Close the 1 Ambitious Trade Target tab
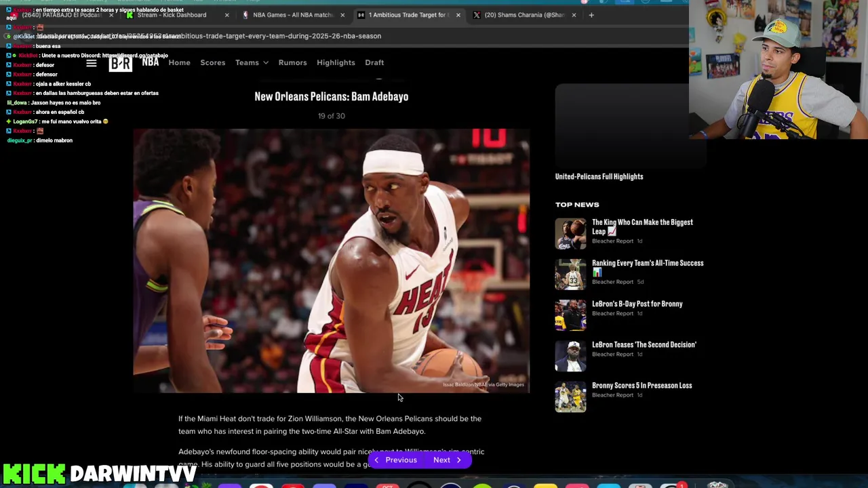The width and height of the screenshot is (868, 488). (x=458, y=15)
